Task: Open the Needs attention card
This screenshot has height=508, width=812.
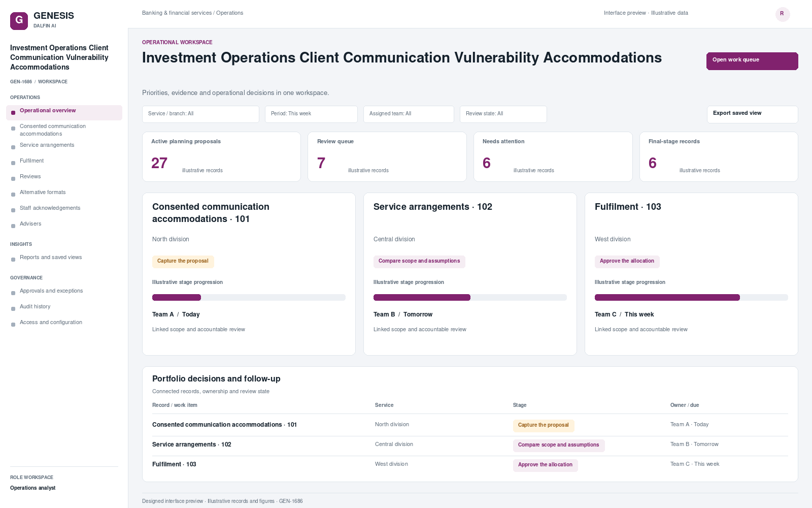Action: pos(553,156)
